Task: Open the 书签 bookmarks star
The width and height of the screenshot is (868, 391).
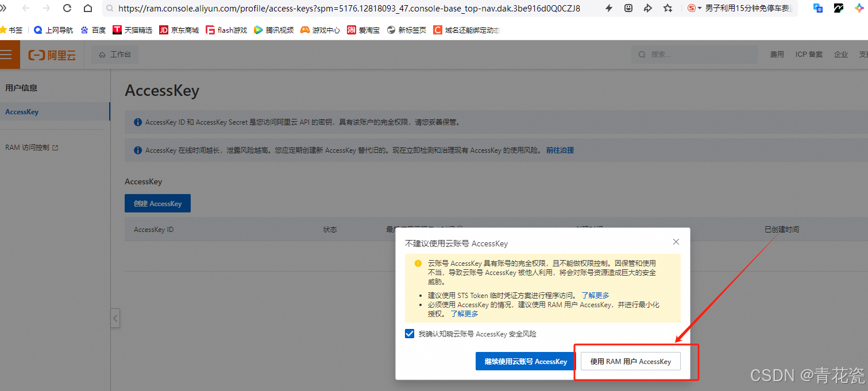Action: (11, 30)
